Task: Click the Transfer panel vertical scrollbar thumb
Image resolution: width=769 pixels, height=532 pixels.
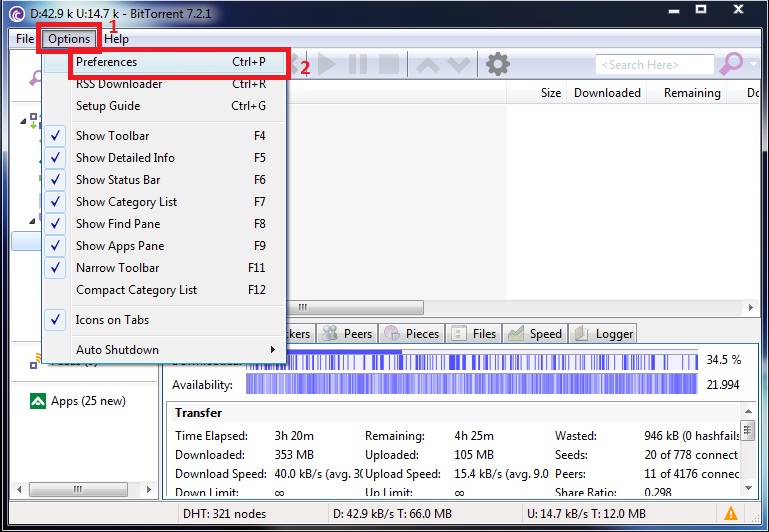Action: tap(748, 431)
